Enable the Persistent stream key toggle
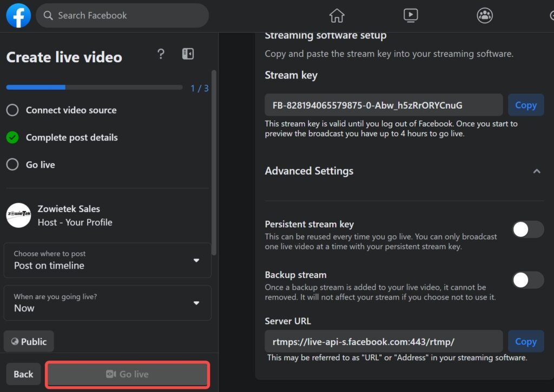Image resolution: width=554 pixels, height=392 pixels. (x=527, y=229)
